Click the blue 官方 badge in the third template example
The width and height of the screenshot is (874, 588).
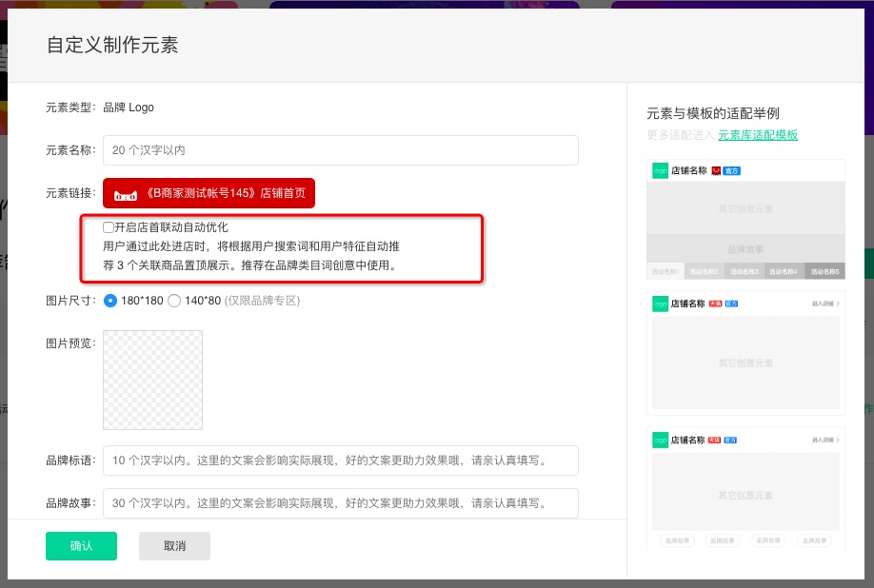730,440
